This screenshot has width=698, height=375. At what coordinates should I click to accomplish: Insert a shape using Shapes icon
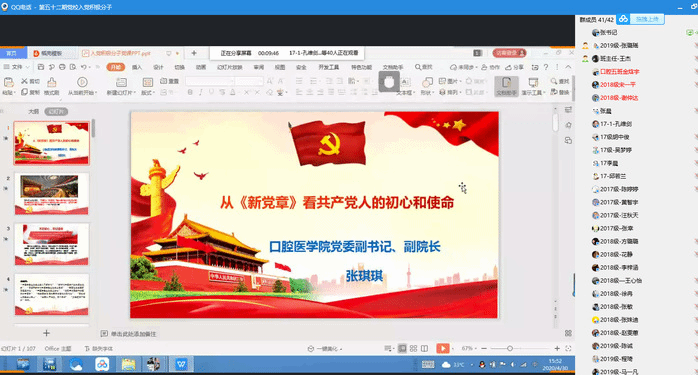coord(427,82)
